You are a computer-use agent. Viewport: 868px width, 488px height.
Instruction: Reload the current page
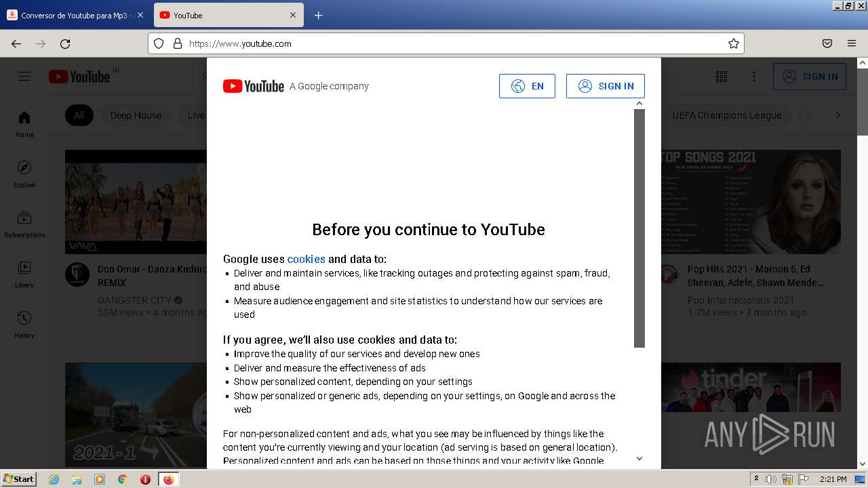coord(65,43)
